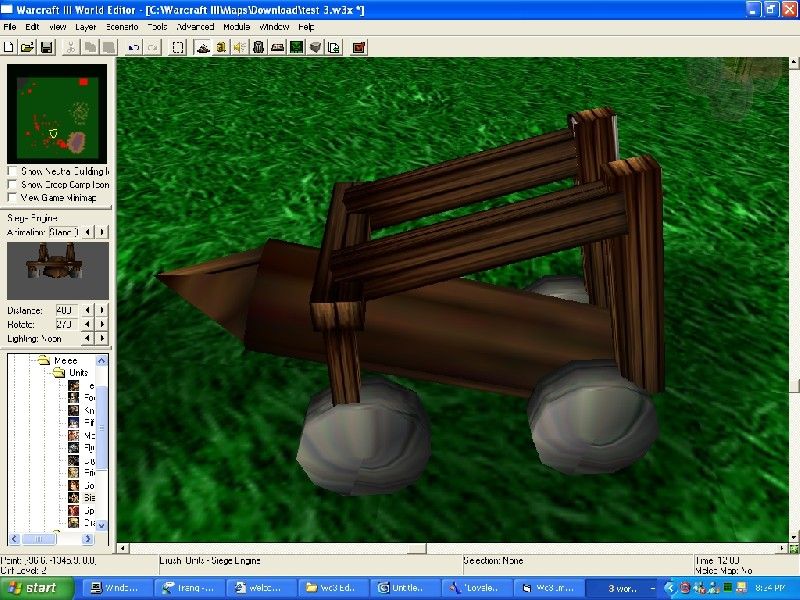Open the Scenario menu

(x=122, y=27)
